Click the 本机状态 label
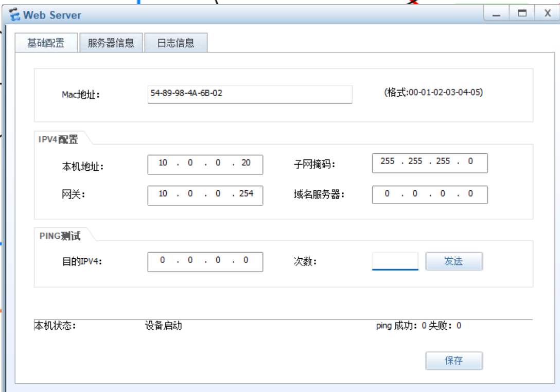Image resolution: width=560 pixels, height=392 pixels. [x=55, y=326]
